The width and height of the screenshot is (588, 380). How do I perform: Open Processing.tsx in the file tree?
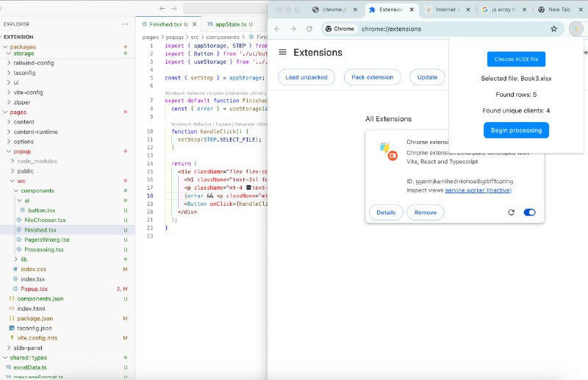(x=44, y=249)
